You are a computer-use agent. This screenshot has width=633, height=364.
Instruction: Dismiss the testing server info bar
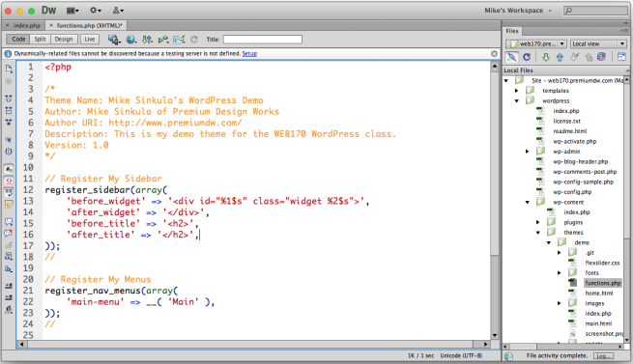pos(494,54)
